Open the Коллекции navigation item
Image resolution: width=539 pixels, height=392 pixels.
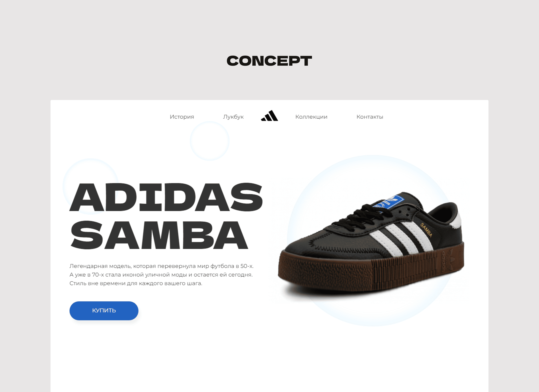click(311, 117)
